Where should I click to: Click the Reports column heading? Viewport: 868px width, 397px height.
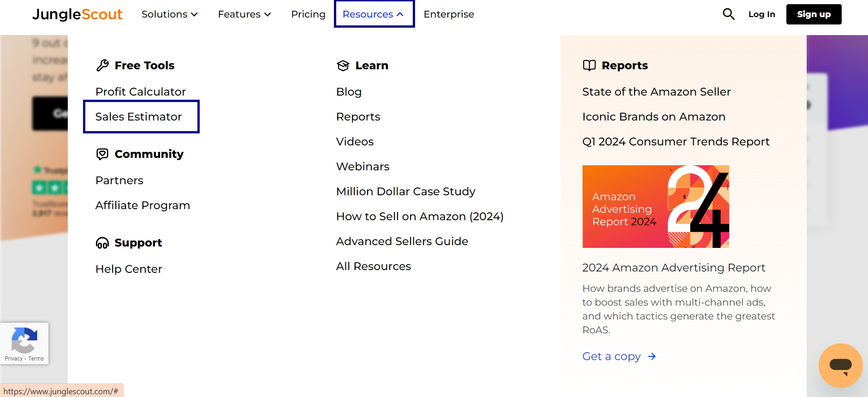click(x=624, y=66)
